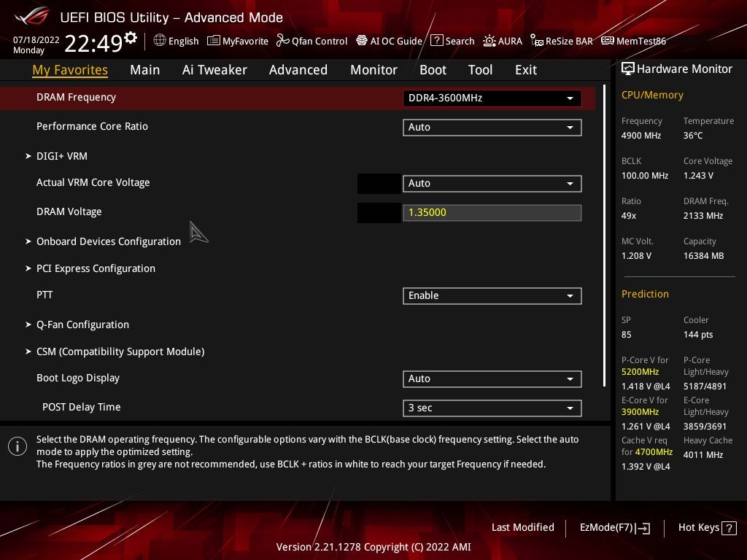Viewport: 747px width, 560px height.
Task: Click DRAM Voltage input field
Action: 492,212
